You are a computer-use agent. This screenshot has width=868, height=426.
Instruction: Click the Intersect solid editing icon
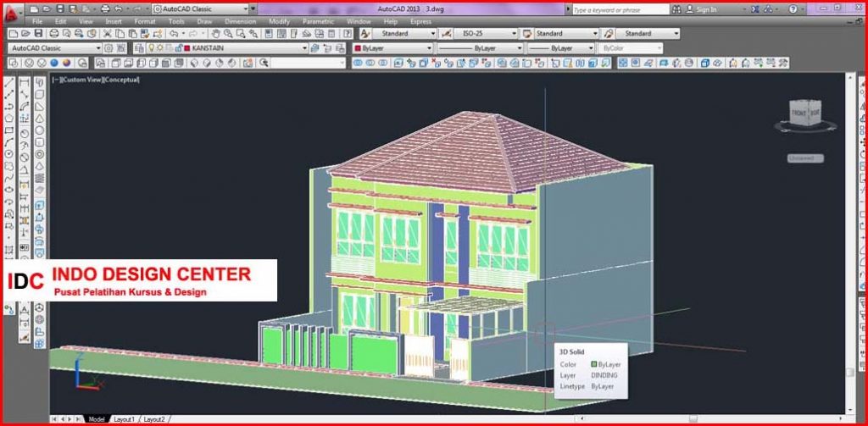(382, 63)
